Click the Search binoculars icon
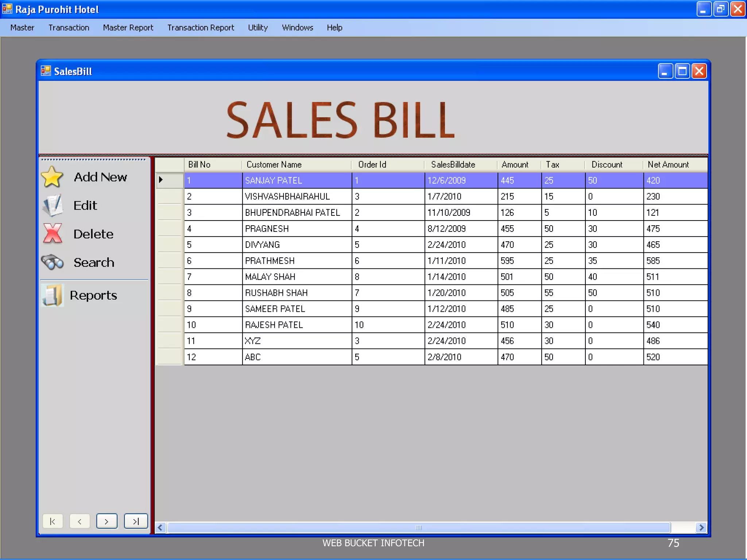This screenshot has width=747, height=560. pos(53,262)
